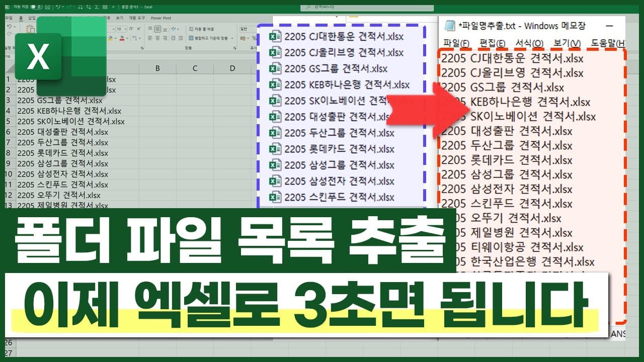
Task: Switch to the Power Pivot tab
Action: [161, 18]
